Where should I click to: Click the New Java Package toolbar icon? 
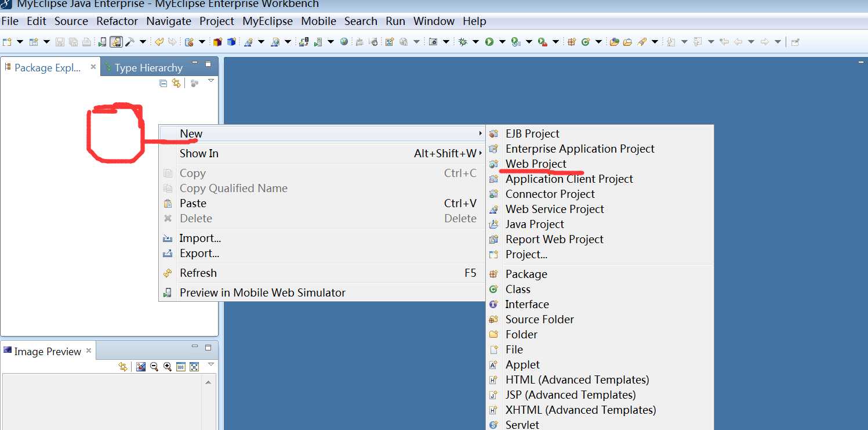571,42
